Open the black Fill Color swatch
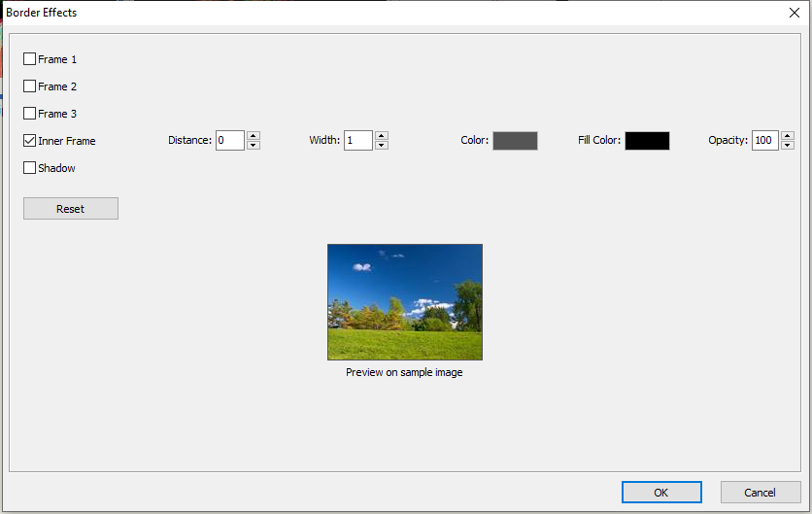The image size is (812, 514). (x=647, y=141)
